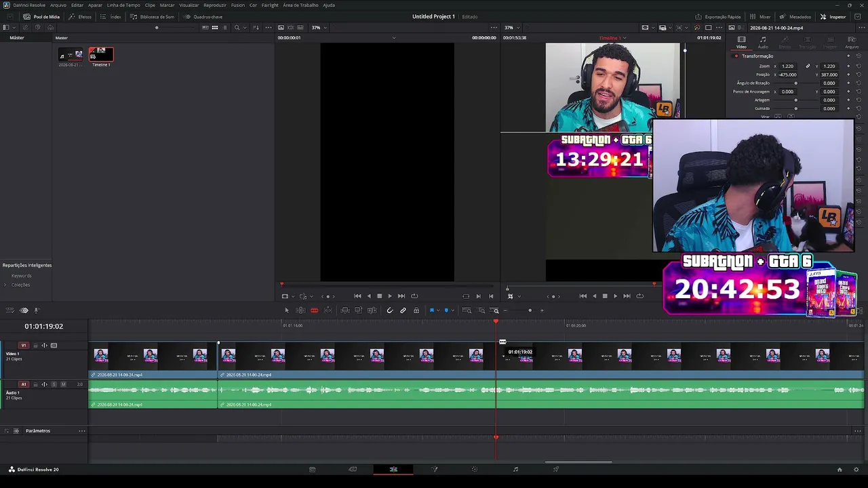Image resolution: width=868 pixels, height=488 pixels.
Task: Click the insert clip icon in timeline toolbar
Action: click(x=345, y=310)
